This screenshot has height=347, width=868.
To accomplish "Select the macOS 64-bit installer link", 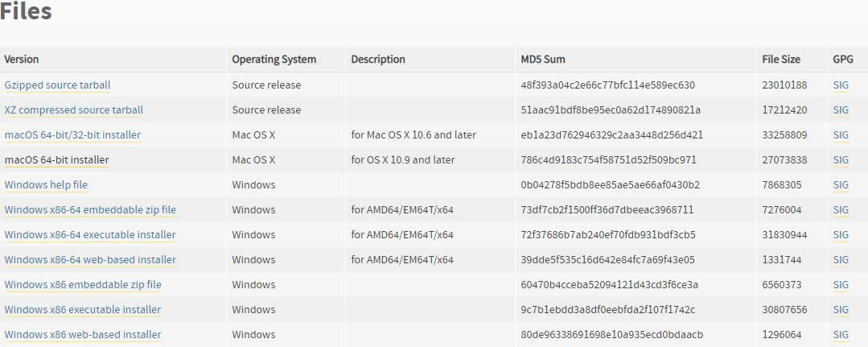I will [x=56, y=159].
